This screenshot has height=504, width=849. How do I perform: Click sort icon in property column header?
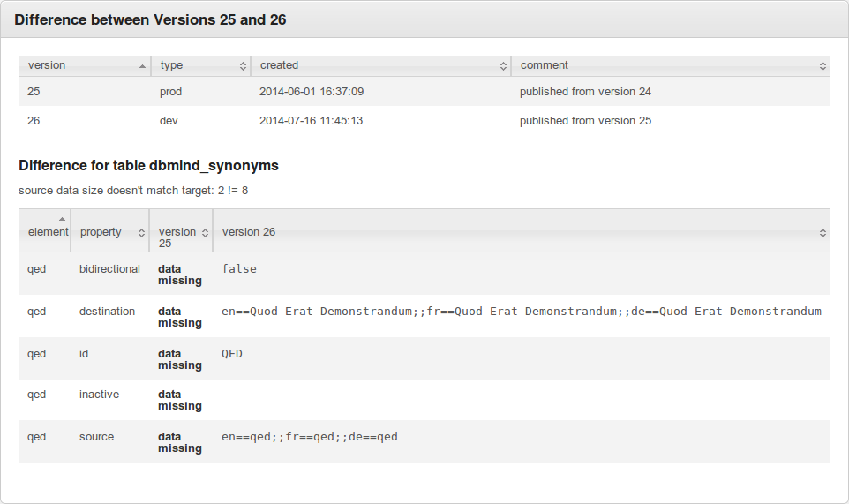pos(141,233)
